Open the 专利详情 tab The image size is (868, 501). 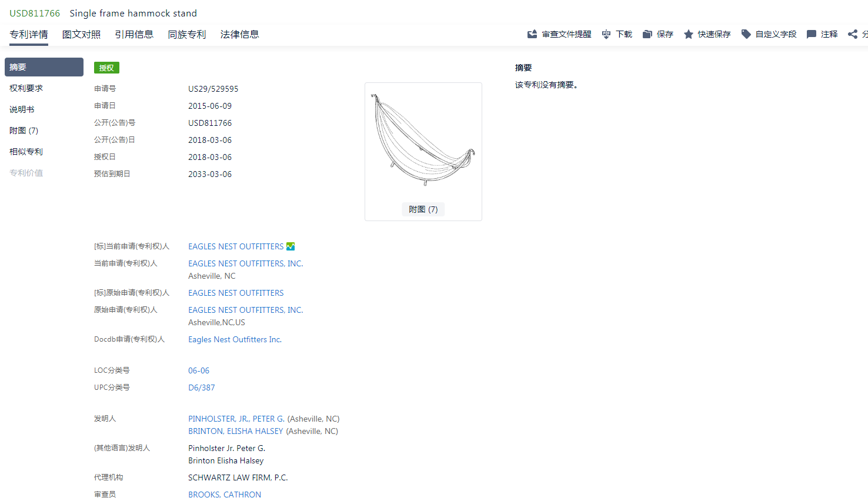pyautogui.click(x=29, y=35)
